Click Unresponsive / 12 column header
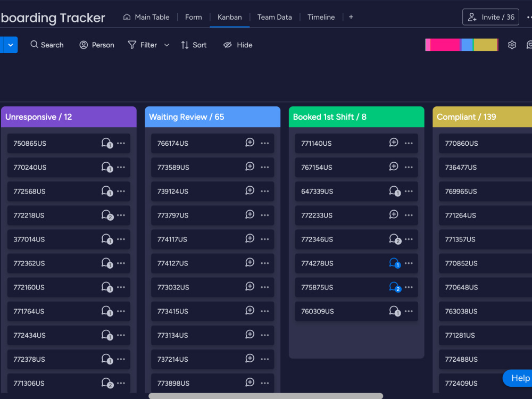 (x=69, y=117)
